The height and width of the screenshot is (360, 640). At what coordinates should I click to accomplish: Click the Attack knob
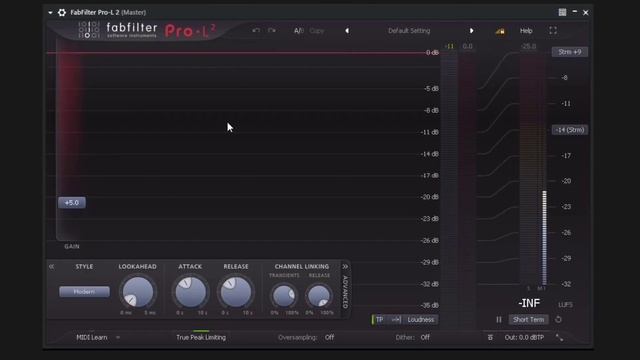(x=190, y=292)
